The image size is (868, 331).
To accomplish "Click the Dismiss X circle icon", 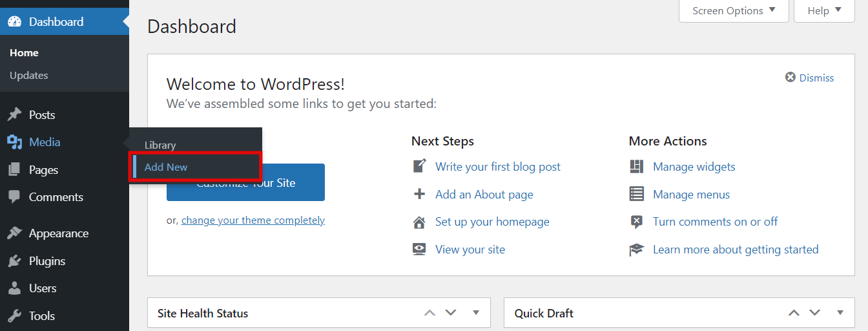I will tap(790, 78).
